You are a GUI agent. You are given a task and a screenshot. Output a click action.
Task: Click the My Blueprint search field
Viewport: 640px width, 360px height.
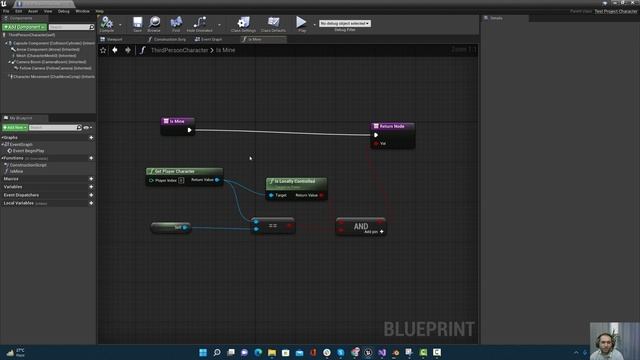pos(55,127)
